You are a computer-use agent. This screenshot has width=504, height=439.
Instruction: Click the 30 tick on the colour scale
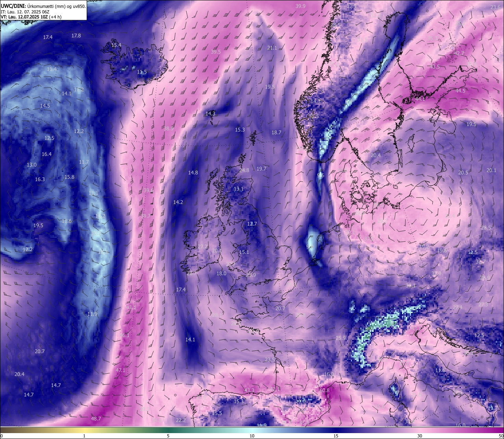point(420,436)
